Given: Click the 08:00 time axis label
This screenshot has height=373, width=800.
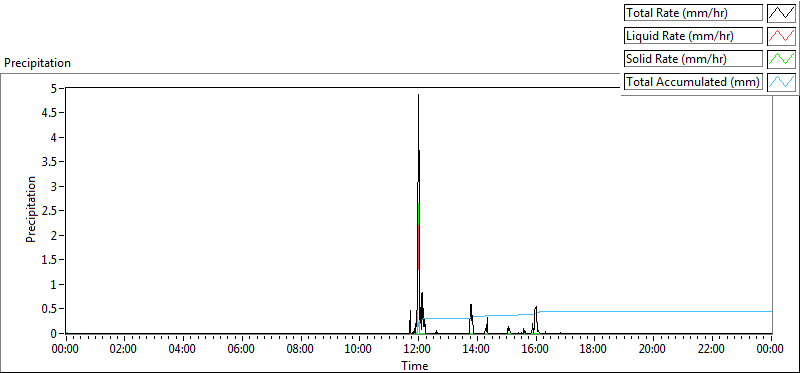Looking at the screenshot, I should 301,350.
